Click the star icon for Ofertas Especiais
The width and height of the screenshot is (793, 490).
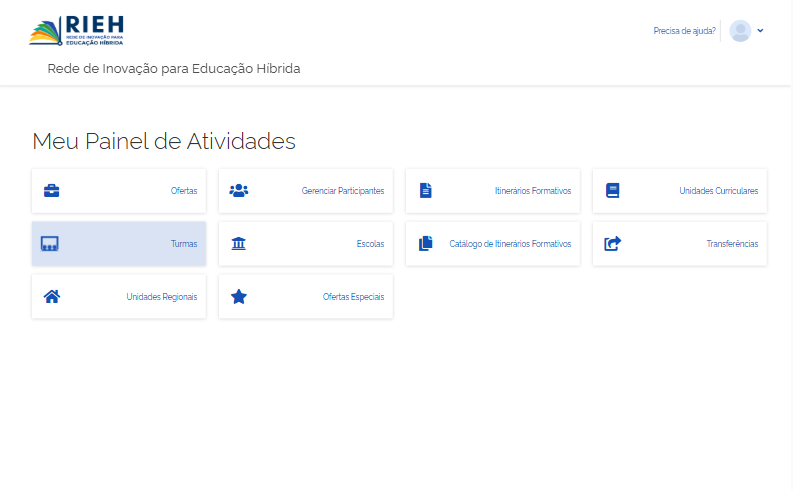coord(238,297)
